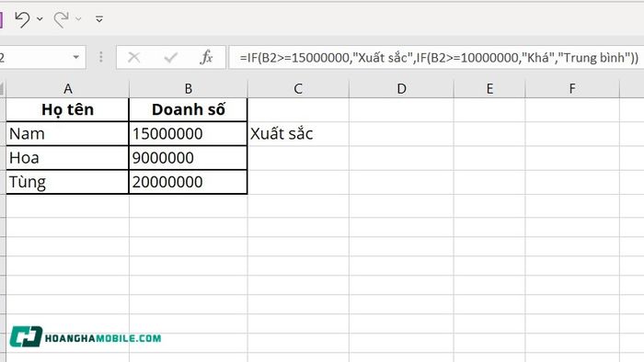Select column D header
The width and height of the screenshot is (644, 362).
(401, 88)
